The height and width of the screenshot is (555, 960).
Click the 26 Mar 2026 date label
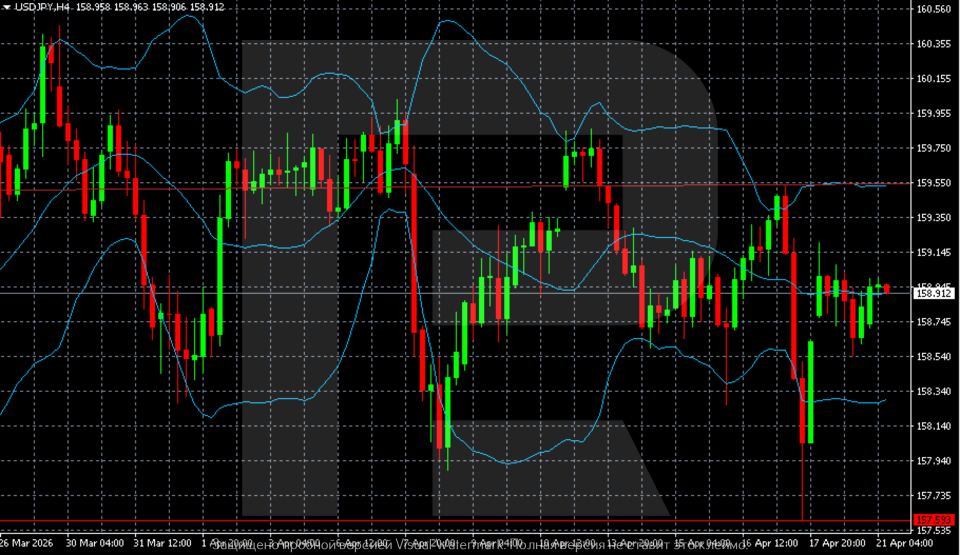pos(28,544)
